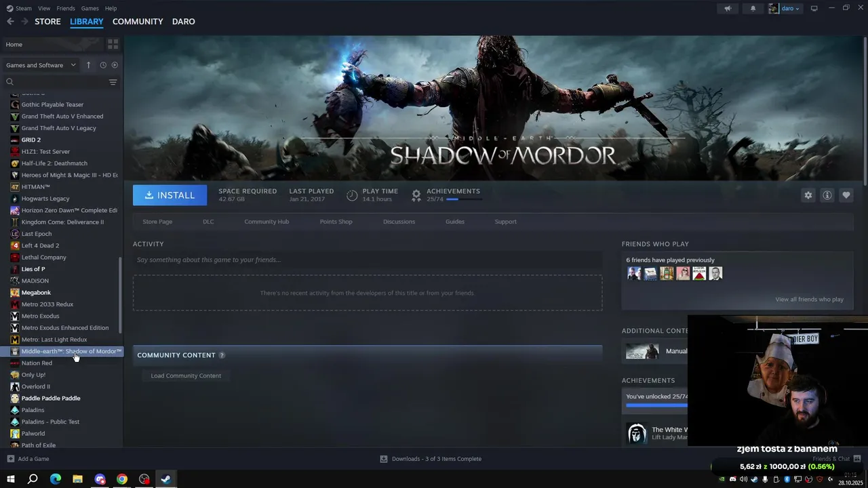868x488 pixels.
Task: Open the DLC link
Action: 208,222
